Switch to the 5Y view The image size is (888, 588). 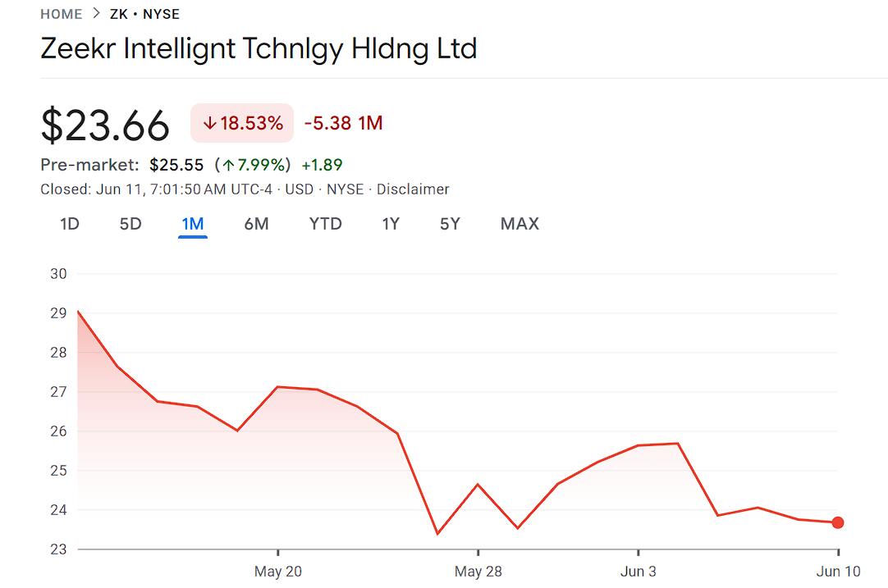(x=449, y=223)
